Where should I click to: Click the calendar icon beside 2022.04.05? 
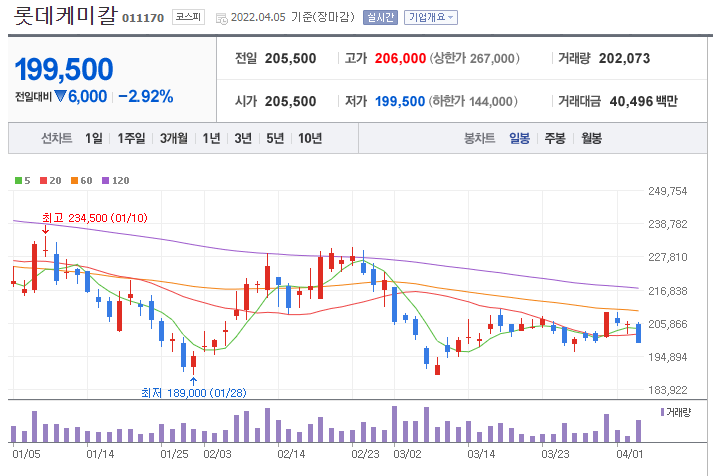tap(221, 19)
